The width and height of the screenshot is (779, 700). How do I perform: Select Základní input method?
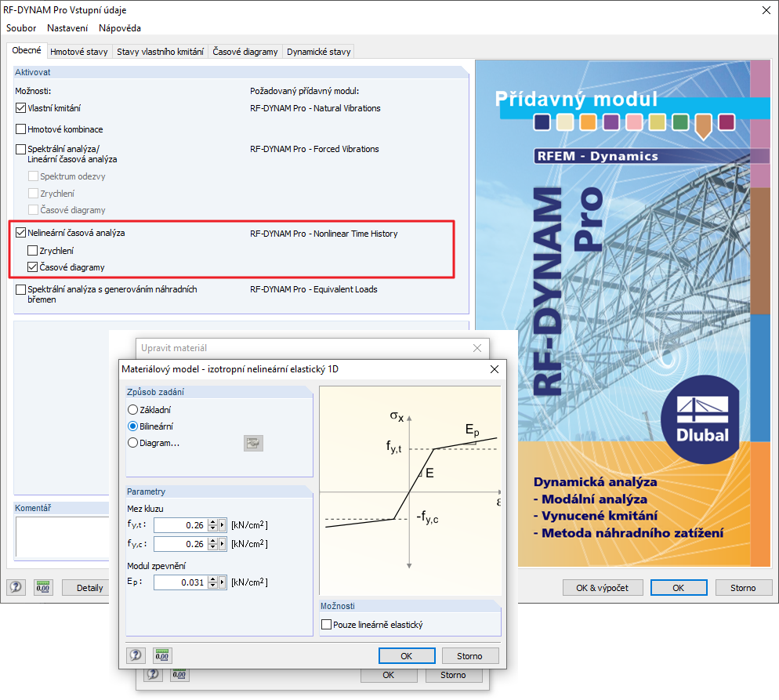pos(132,410)
